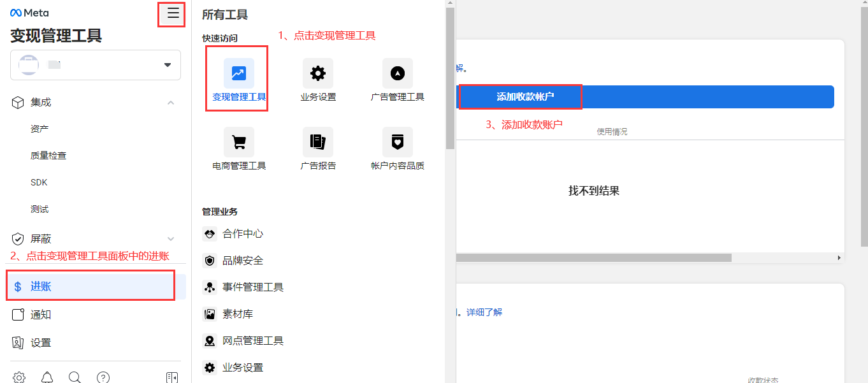This screenshot has width=868, height=383.
Task: Click the 网点管理工具 location icon
Action: coord(210,341)
